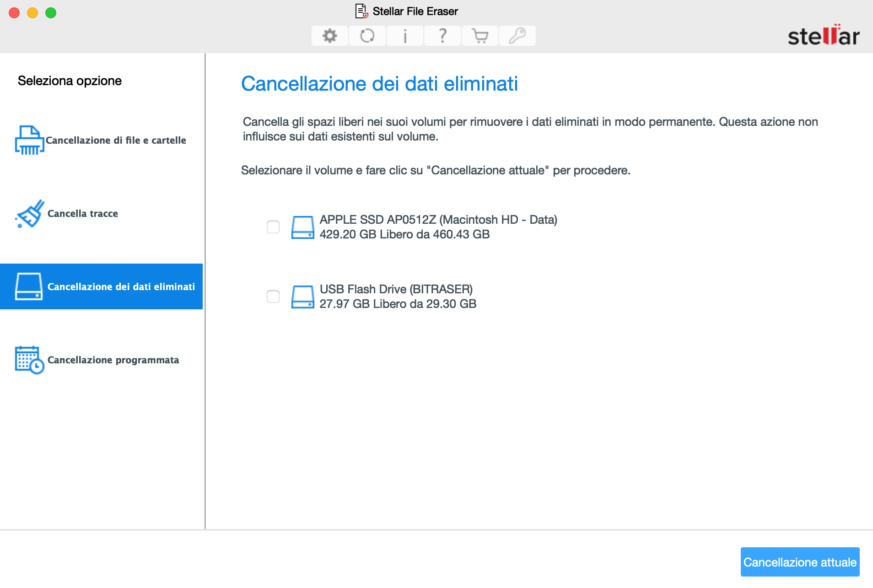This screenshot has height=588, width=873.
Task: Select Cancella tracce in sidebar
Action: [101, 213]
